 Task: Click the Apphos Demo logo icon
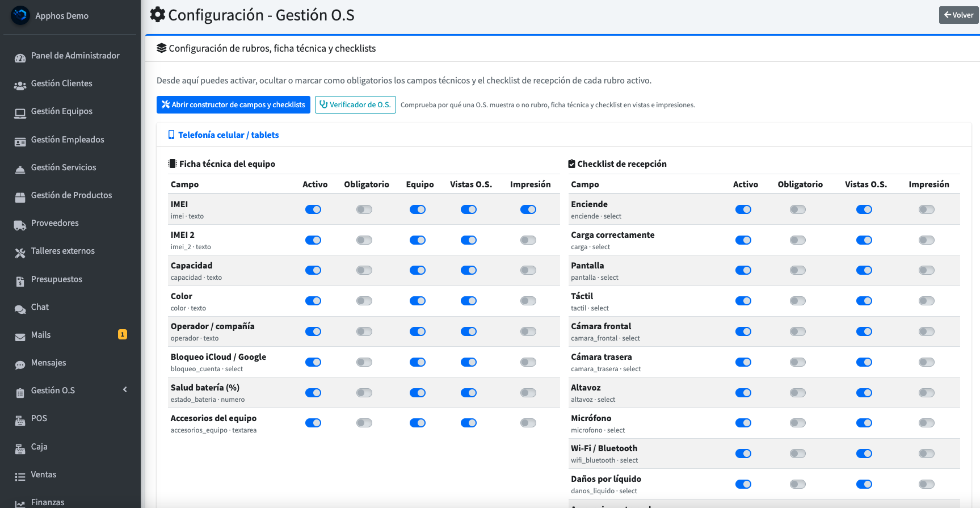click(20, 15)
